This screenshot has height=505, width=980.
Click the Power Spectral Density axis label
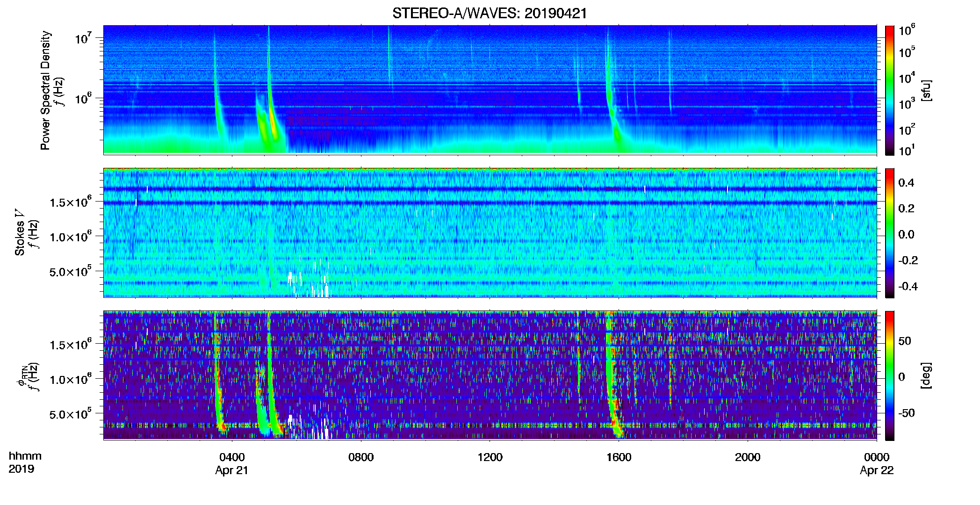45,90
